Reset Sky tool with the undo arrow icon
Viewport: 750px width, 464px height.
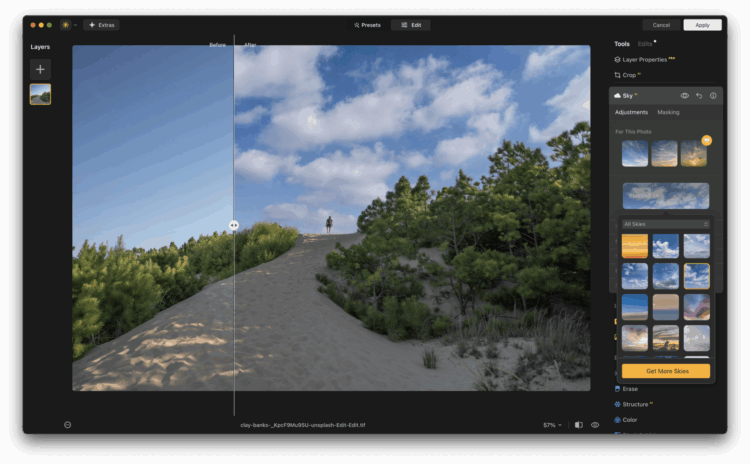coord(699,96)
